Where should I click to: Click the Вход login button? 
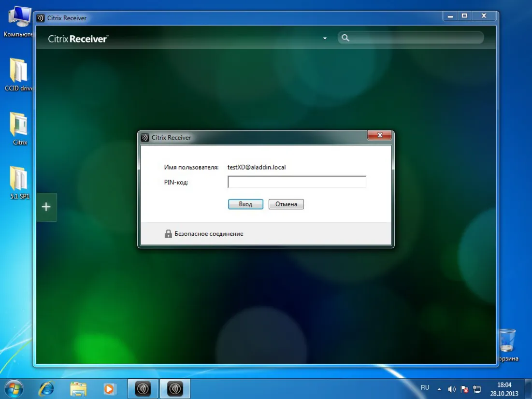point(245,204)
